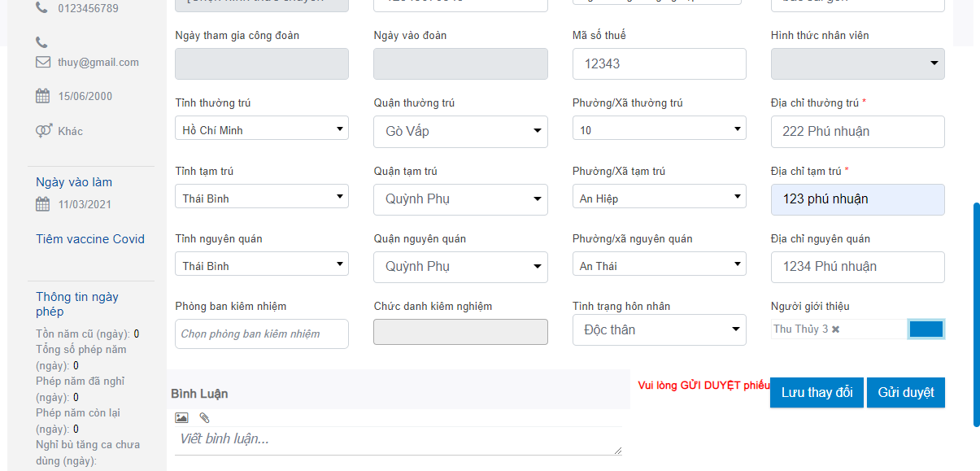Open Quận tạm trú dropdown showing Quỳnh Phụ
The width and height of the screenshot is (980, 471).
click(460, 199)
